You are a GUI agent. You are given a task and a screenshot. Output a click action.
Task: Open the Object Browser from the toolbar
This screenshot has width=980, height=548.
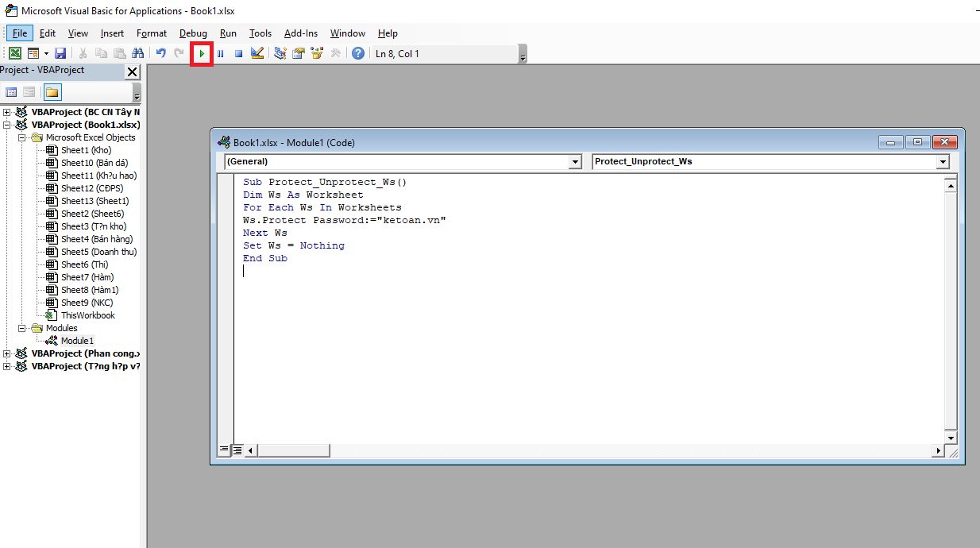(317, 54)
